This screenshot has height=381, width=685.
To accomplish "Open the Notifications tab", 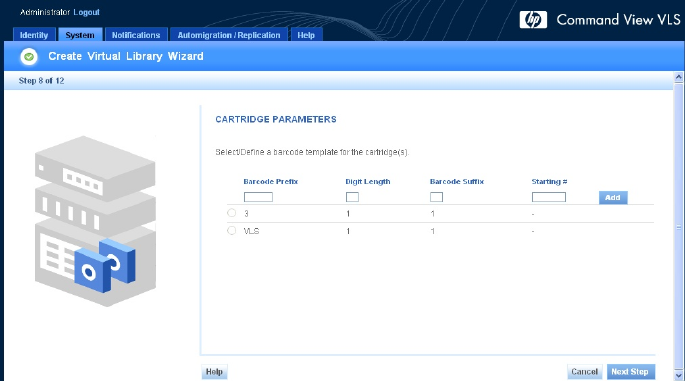I will [136, 35].
